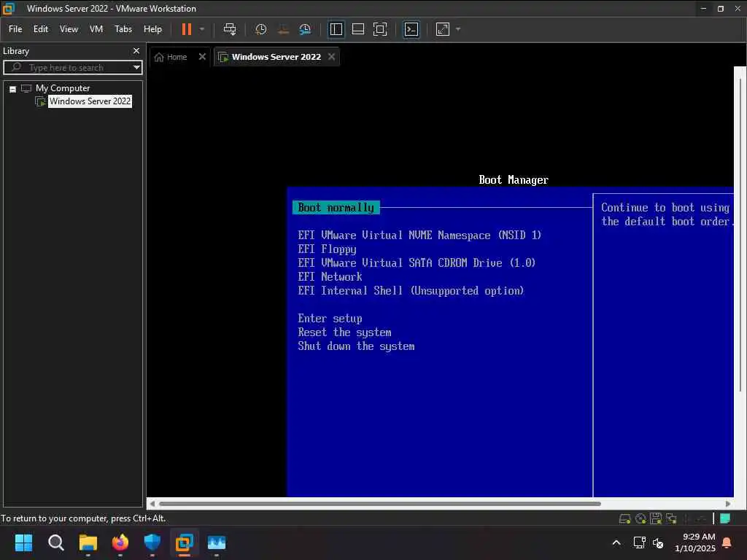Choose EFI VMware Virtual NVME Namespace entry
Viewport: 747px width, 560px height.
coord(419,236)
